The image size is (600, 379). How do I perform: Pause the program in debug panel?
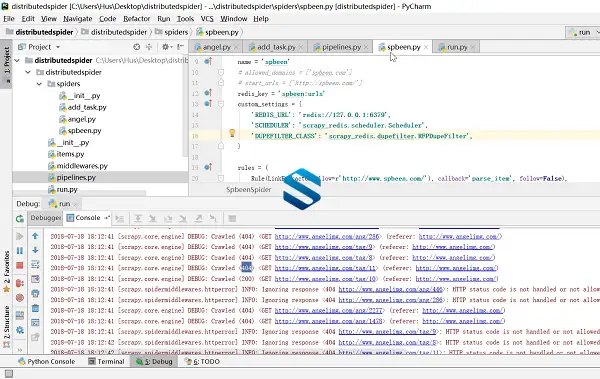(x=20, y=251)
